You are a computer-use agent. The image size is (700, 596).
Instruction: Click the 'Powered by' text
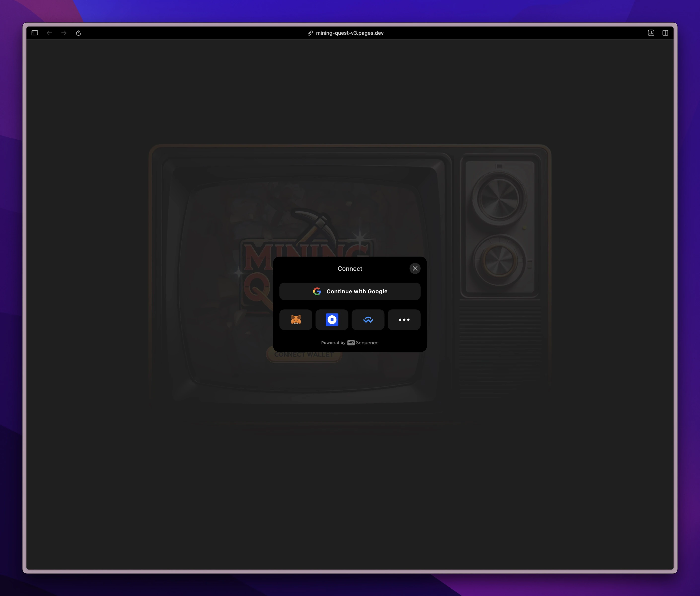coord(333,343)
